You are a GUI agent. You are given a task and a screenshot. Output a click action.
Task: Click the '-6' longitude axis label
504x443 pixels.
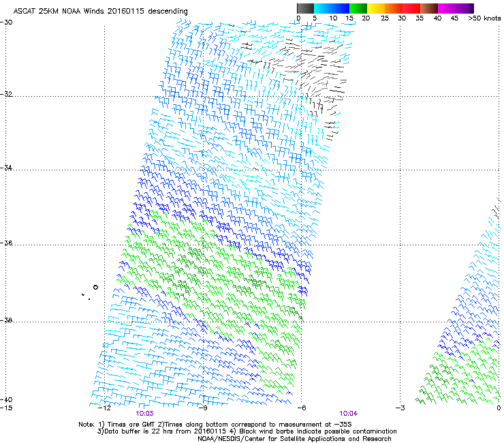click(301, 408)
